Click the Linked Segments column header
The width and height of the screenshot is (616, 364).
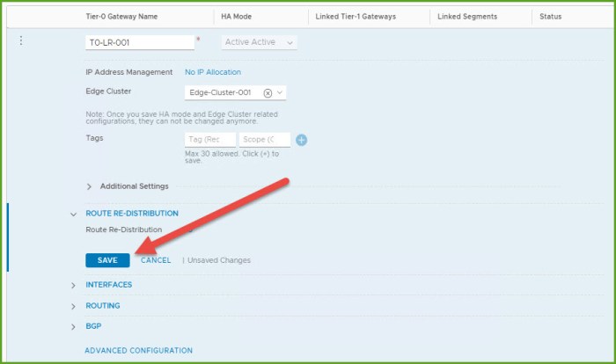[467, 17]
